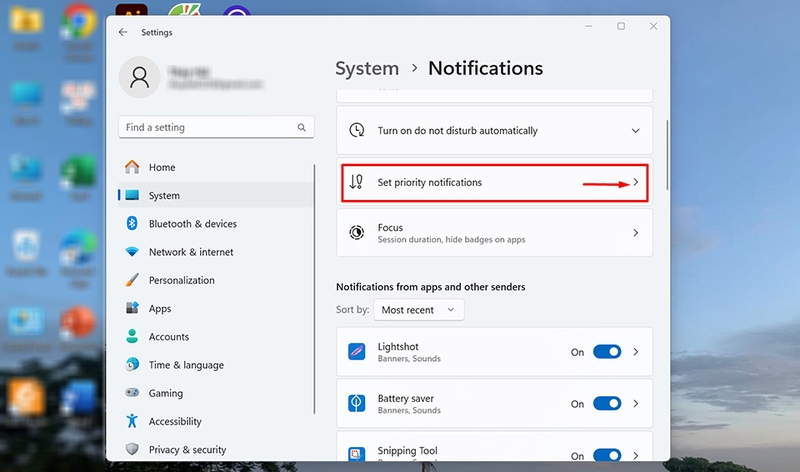Image resolution: width=800 pixels, height=472 pixels.
Task: Click Set priority notifications label
Action: [x=430, y=182]
